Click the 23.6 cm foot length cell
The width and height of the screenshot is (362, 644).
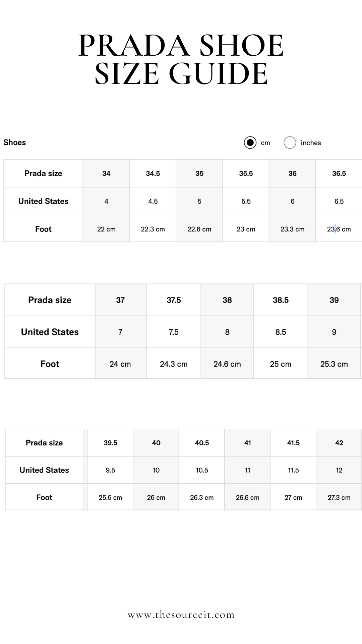click(x=339, y=229)
